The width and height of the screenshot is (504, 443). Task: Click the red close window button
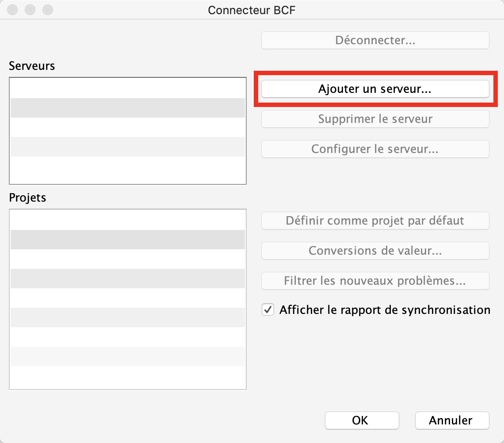click(12, 10)
